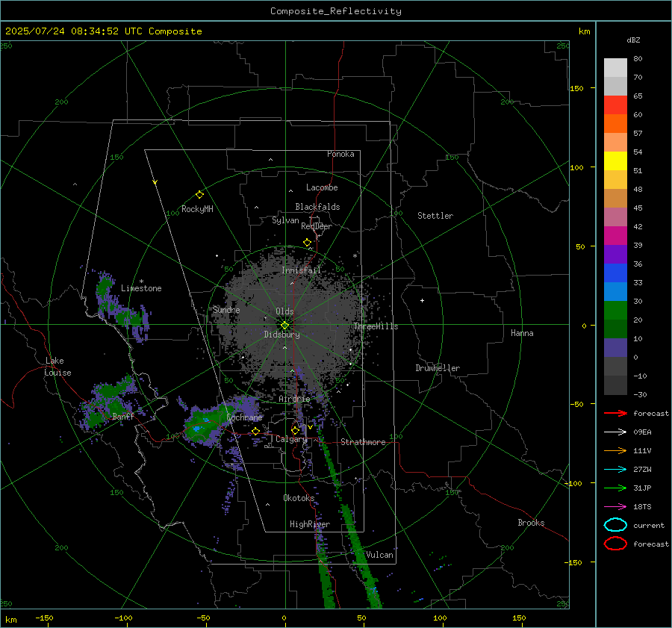Click the Calgary city label
Viewport: 672px width, 628px height.
pos(291,439)
